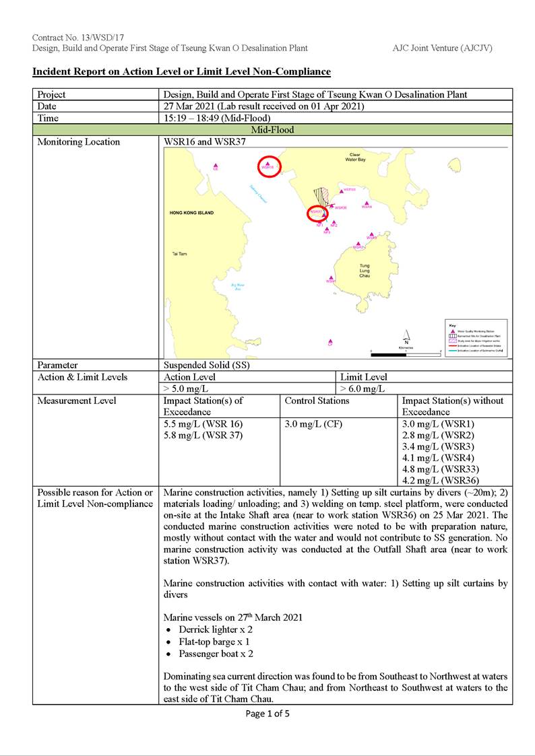The height and width of the screenshot is (756, 535).
Task: Click the WSR33 monitoring station marker
Action: pyautogui.click(x=340, y=190)
